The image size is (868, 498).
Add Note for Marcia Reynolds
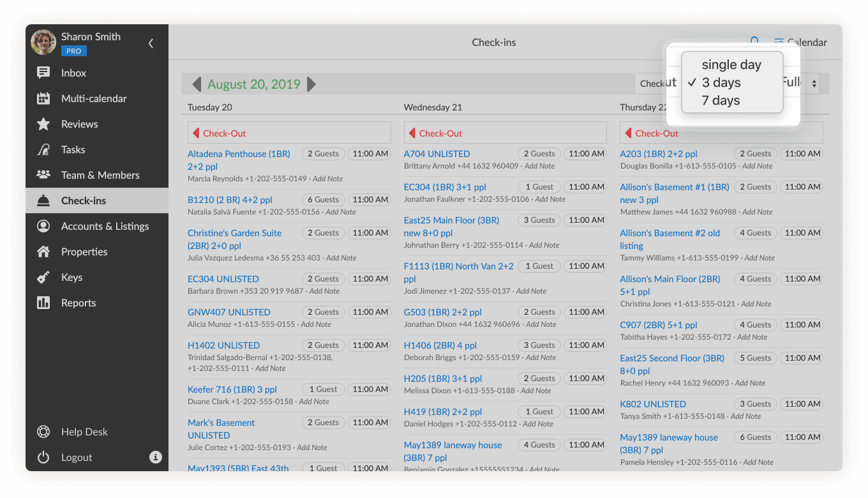[327, 179]
